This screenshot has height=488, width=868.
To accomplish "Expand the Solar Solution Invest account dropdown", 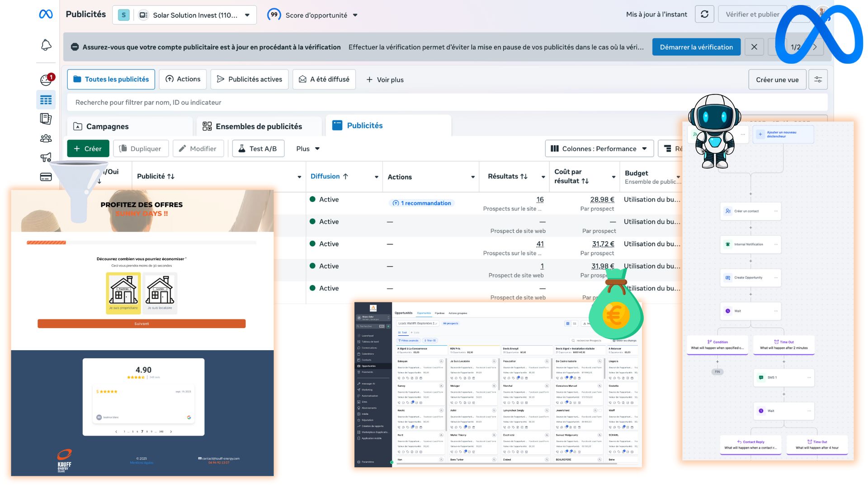I will click(247, 15).
